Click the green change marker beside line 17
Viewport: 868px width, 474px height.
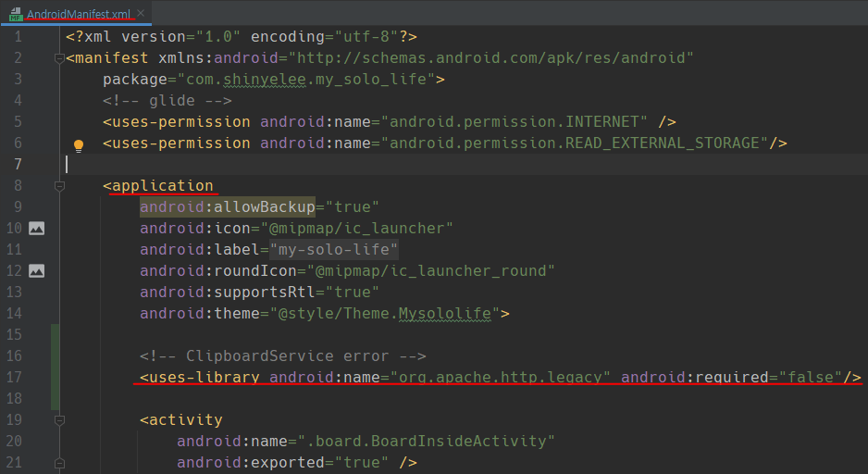56,368
